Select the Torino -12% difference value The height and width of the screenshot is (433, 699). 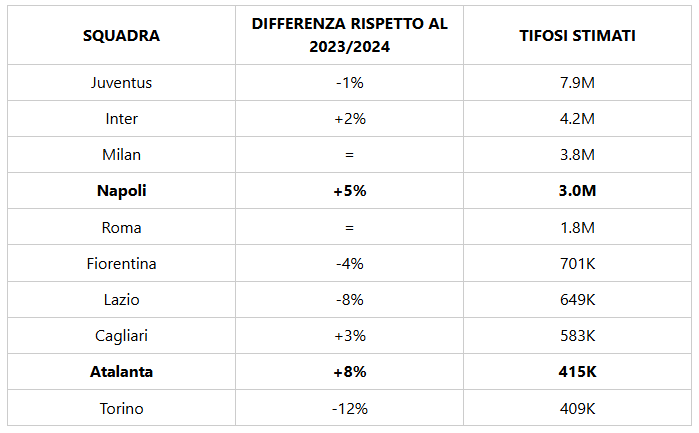coord(350,408)
